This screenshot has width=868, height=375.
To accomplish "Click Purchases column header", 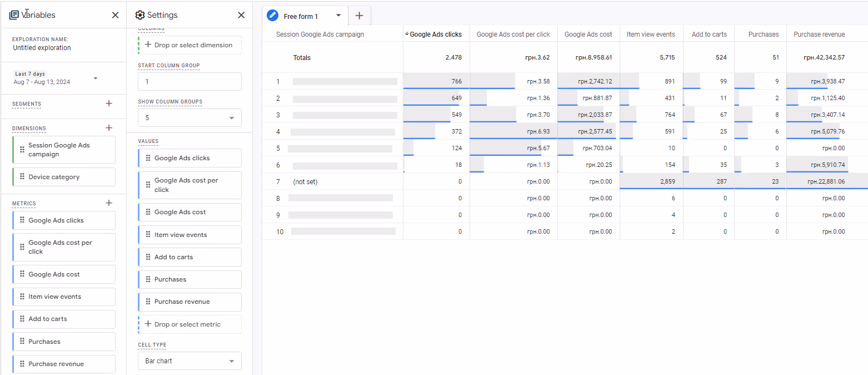I will pos(764,34).
